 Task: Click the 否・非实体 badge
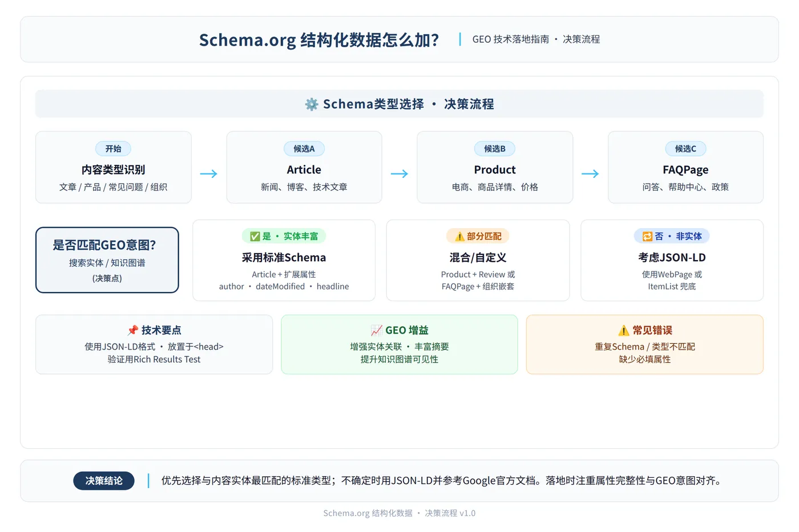click(x=672, y=236)
